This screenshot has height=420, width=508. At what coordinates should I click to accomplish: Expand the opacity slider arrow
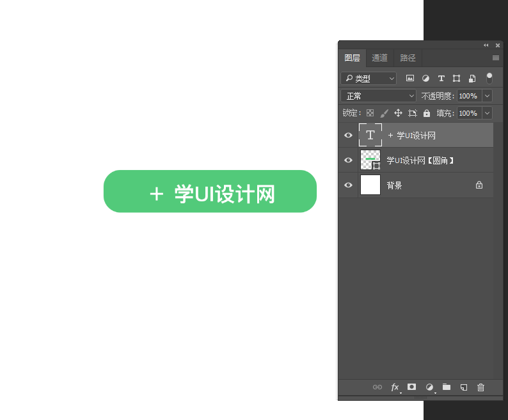(487, 96)
